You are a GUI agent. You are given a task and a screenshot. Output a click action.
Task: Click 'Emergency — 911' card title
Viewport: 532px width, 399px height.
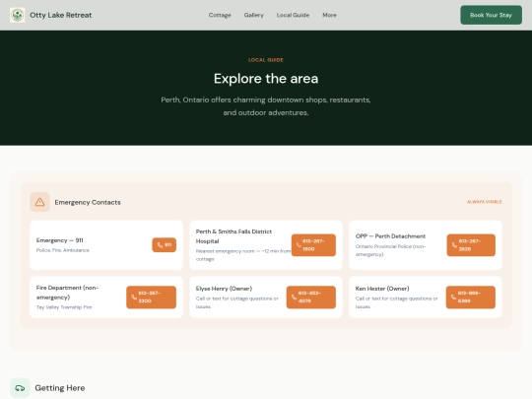click(60, 240)
